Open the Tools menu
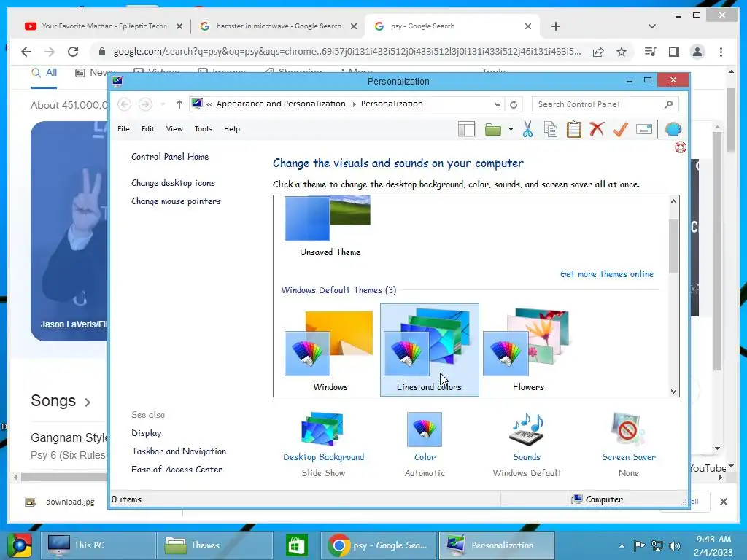Image resolution: width=747 pixels, height=560 pixels. click(203, 128)
